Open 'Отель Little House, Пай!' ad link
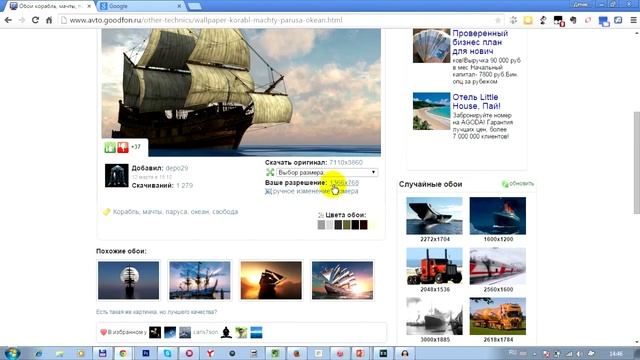Screen dimensions: 640x360 (x=476, y=102)
